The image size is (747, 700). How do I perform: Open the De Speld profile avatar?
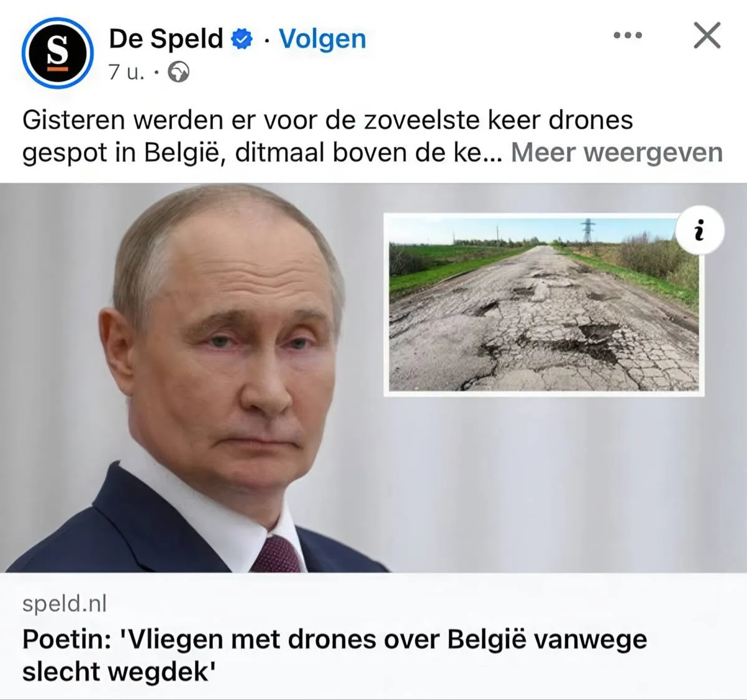point(57,53)
